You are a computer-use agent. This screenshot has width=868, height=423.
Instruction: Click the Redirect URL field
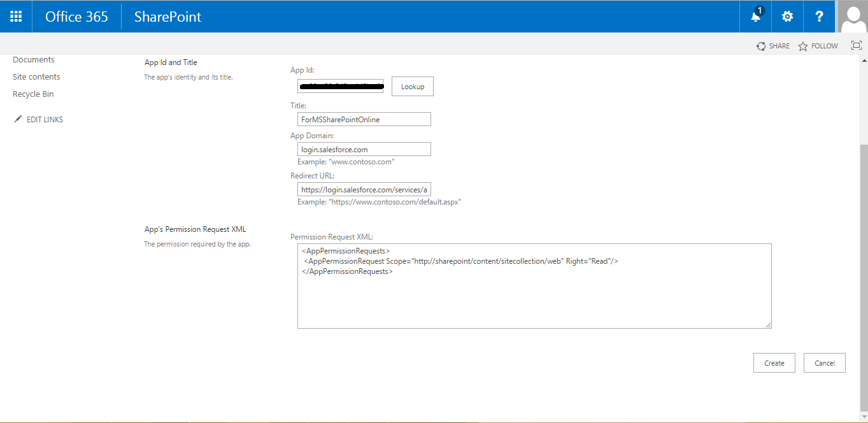[364, 189]
